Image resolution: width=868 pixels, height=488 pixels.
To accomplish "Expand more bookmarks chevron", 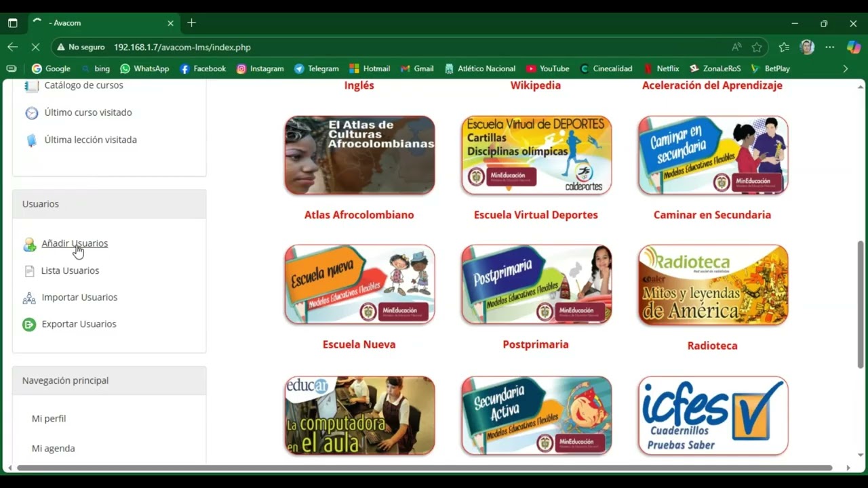I will point(845,68).
